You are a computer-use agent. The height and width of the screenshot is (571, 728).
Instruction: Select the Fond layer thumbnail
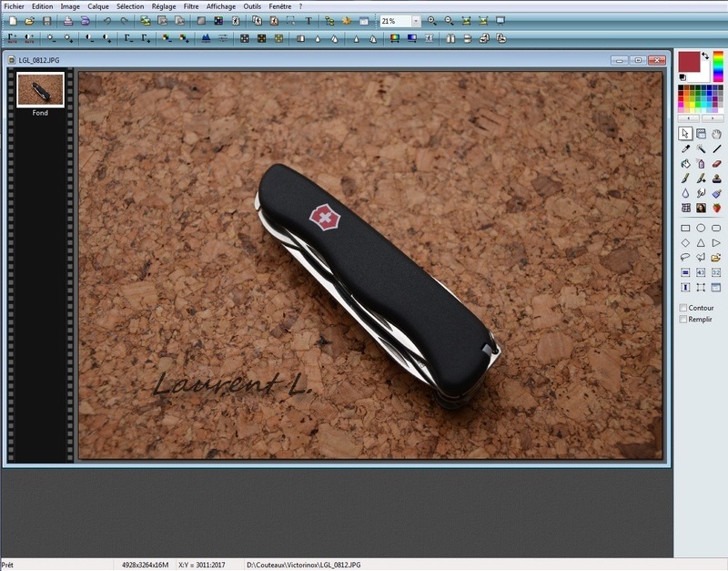40,89
